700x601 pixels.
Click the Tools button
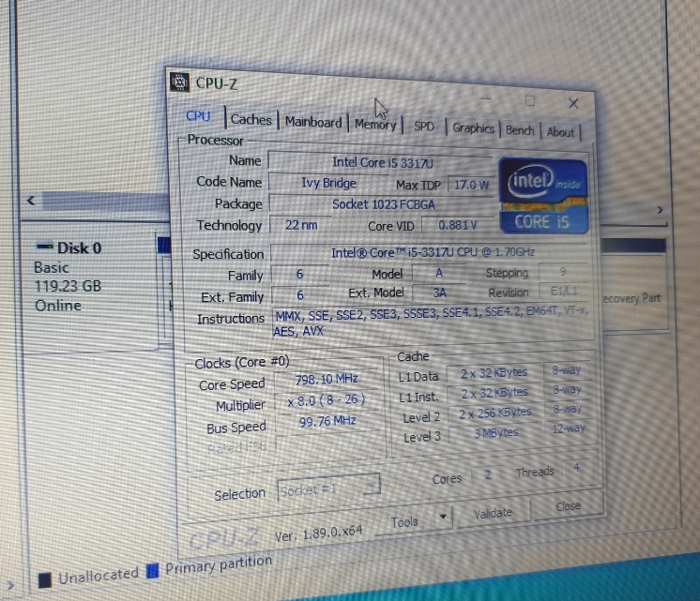click(403, 521)
